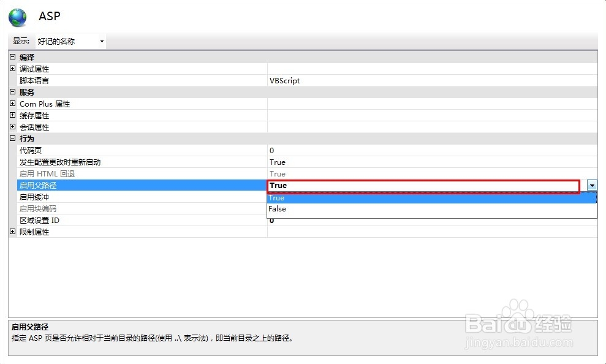
Task: Select 发生配置更改时重新启动 row label
Action: (x=60, y=162)
